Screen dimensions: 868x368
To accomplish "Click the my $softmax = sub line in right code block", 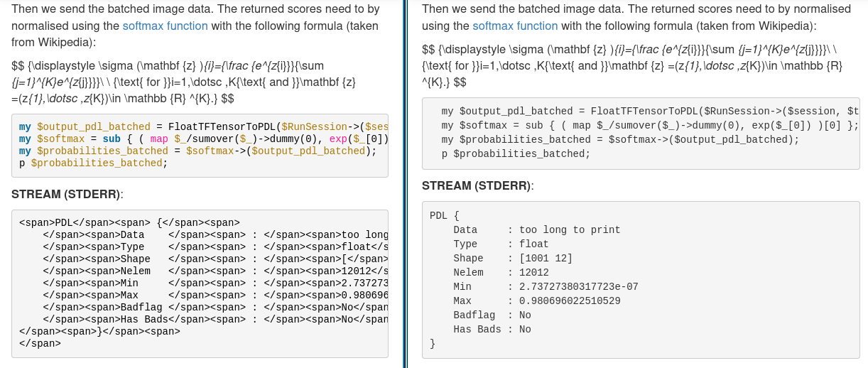I will 650,126.
